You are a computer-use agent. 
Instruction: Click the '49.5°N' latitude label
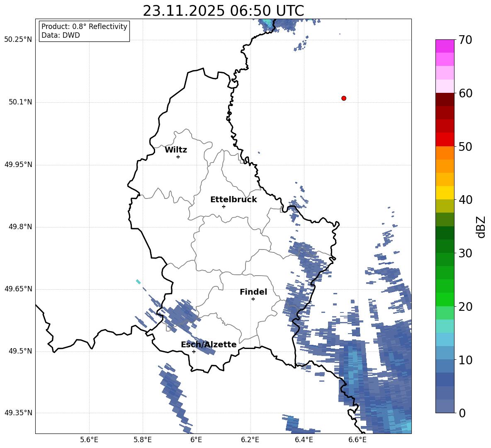pos(20,351)
